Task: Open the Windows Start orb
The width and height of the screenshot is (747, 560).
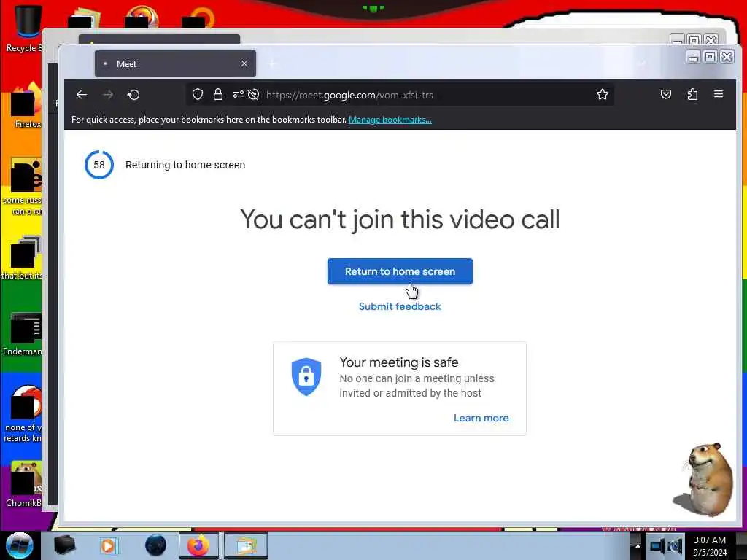Action: click(x=20, y=545)
